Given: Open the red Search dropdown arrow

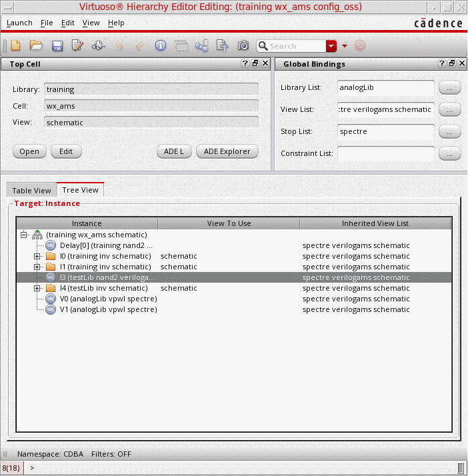Looking at the screenshot, I should 331,46.
